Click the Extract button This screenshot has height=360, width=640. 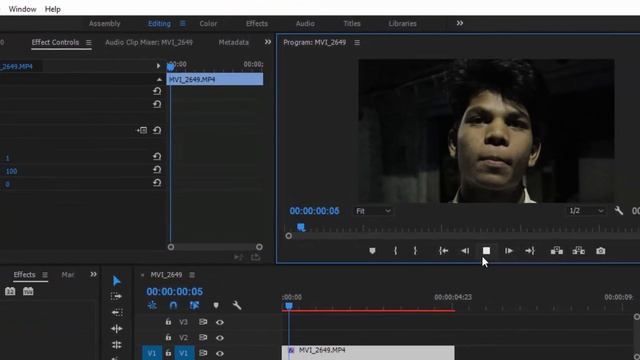pos(578,251)
